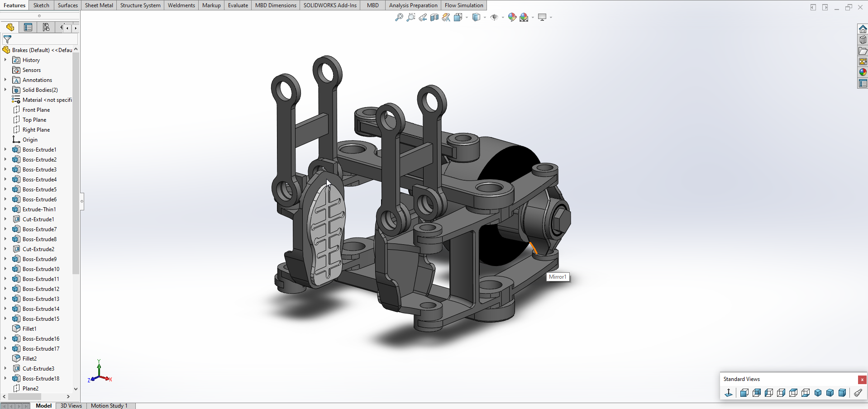Image resolution: width=868 pixels, height=409 pixels.
Task: Expand the Solid Bodies(2) folder
Action: (5, 90)
